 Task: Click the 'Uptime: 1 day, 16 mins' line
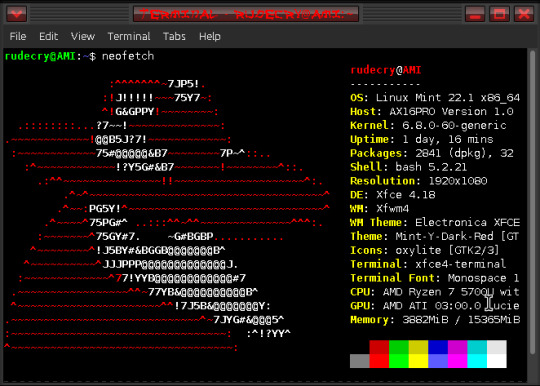click(422, 139)
